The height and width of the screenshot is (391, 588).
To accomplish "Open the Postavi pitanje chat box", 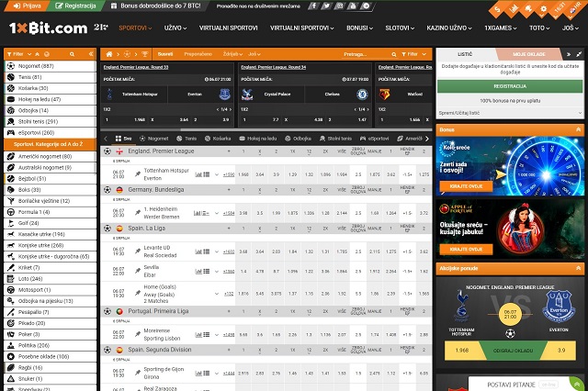I will point(521,385).
